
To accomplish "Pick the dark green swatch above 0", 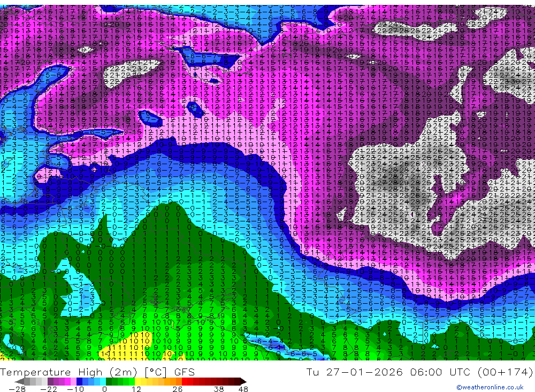I will tap(109, 382).
